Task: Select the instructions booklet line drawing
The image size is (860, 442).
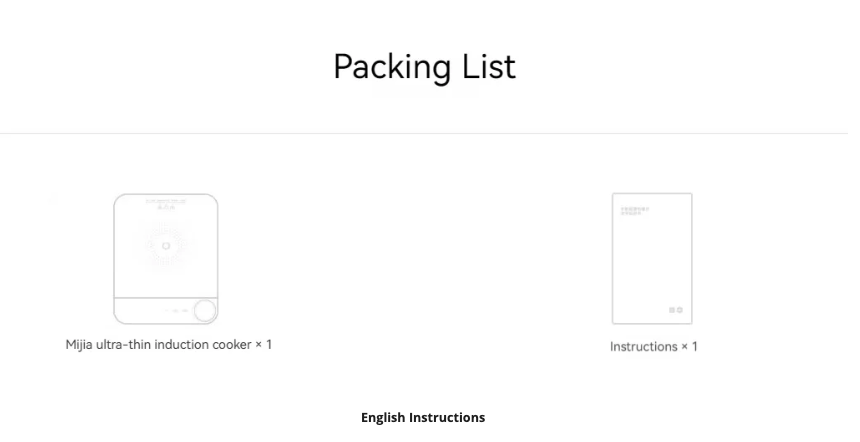Action: (652, 258)
